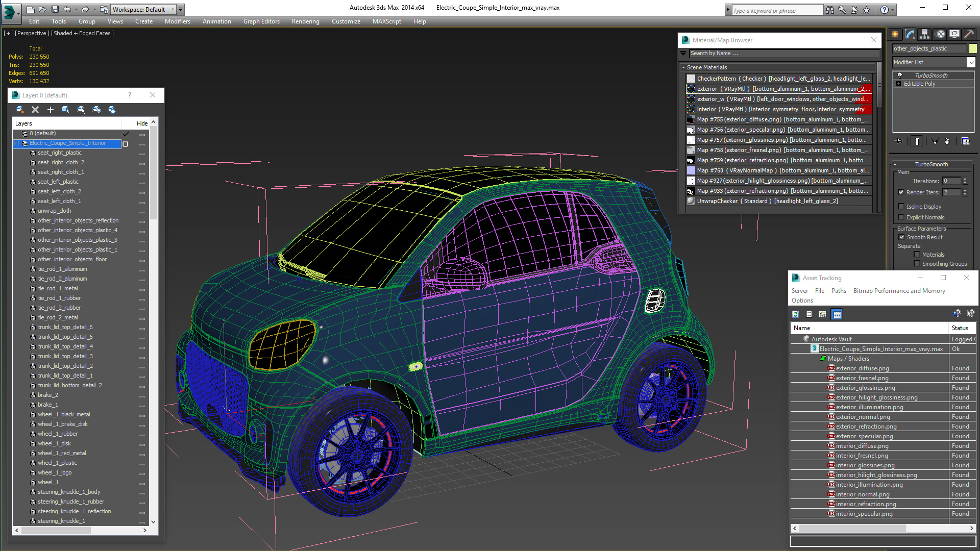Uncheck the Smooth Result checkbox
The image size is (980, 551).
click(901, 237)
